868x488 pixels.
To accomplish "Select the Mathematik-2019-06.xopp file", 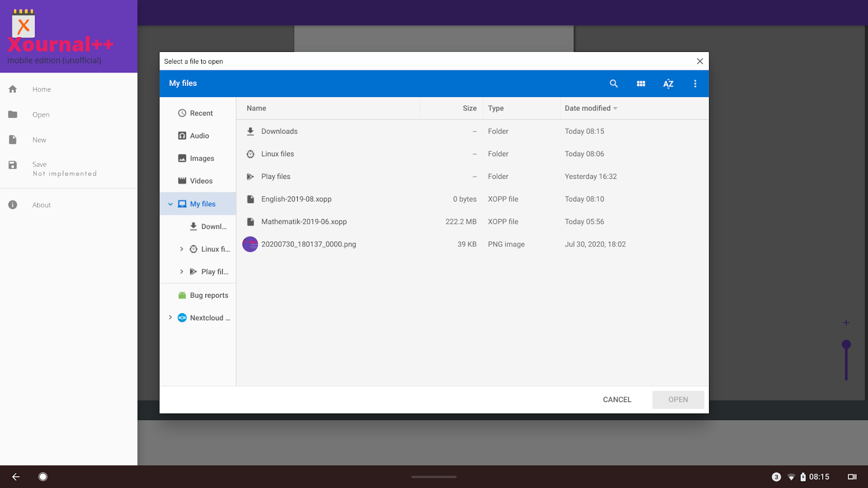I will (x=304, y=222).
